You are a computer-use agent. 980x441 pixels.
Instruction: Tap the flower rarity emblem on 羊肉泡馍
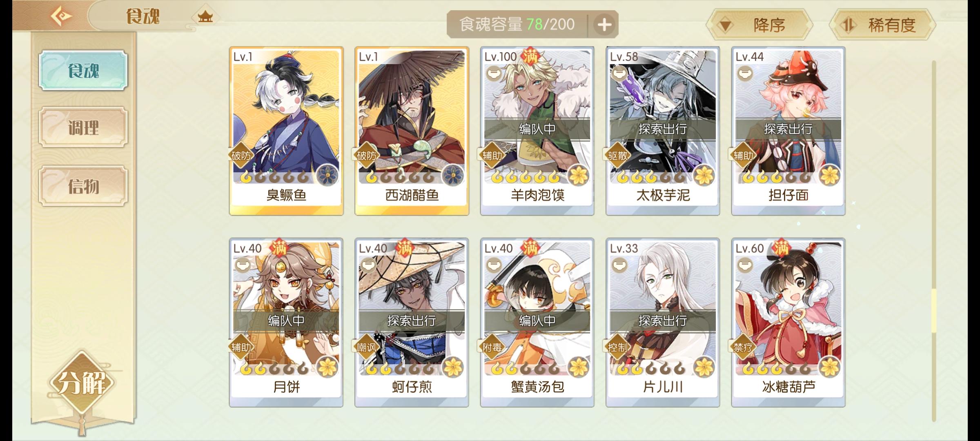578,176
